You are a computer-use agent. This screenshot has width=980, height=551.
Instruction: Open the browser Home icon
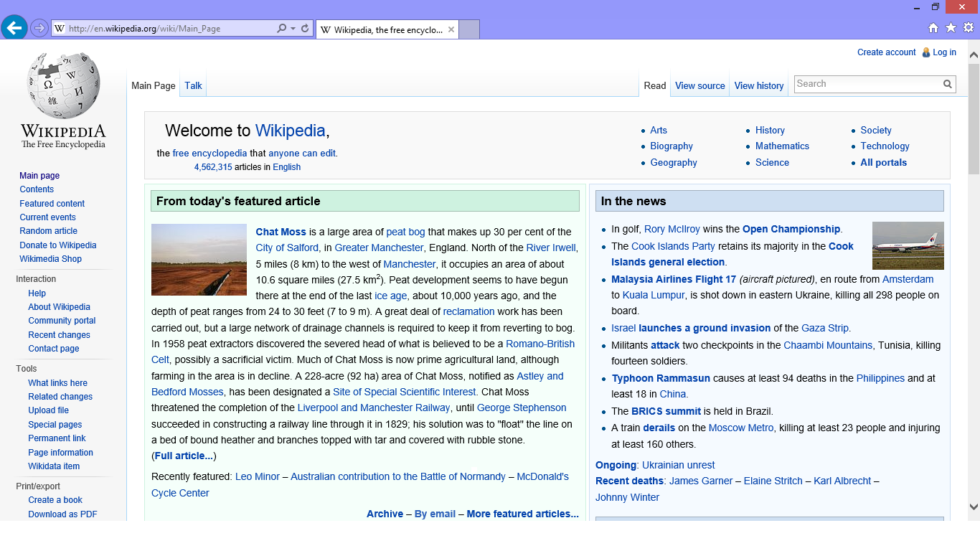point(933,28)
